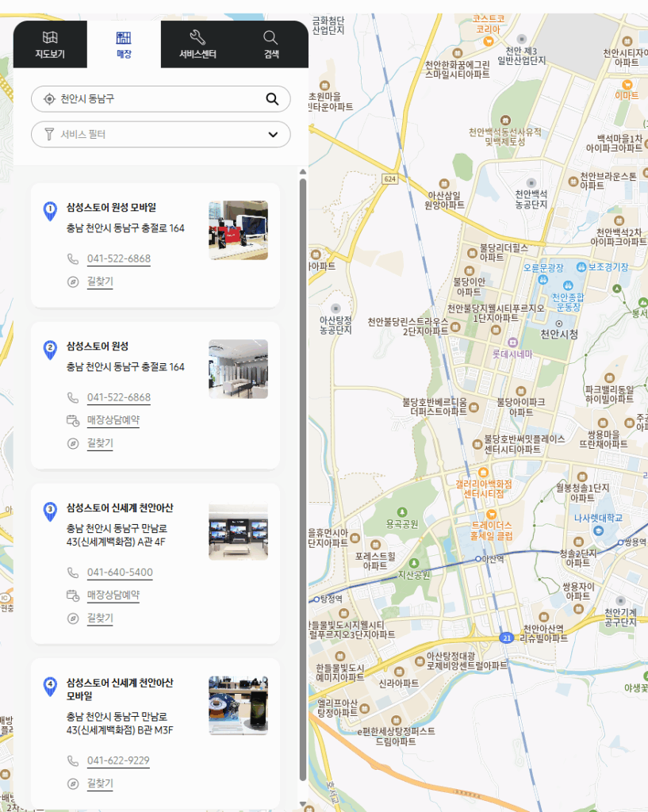
Task: Click the chevron arrow on service filter
Action: (x=273, y=134)
